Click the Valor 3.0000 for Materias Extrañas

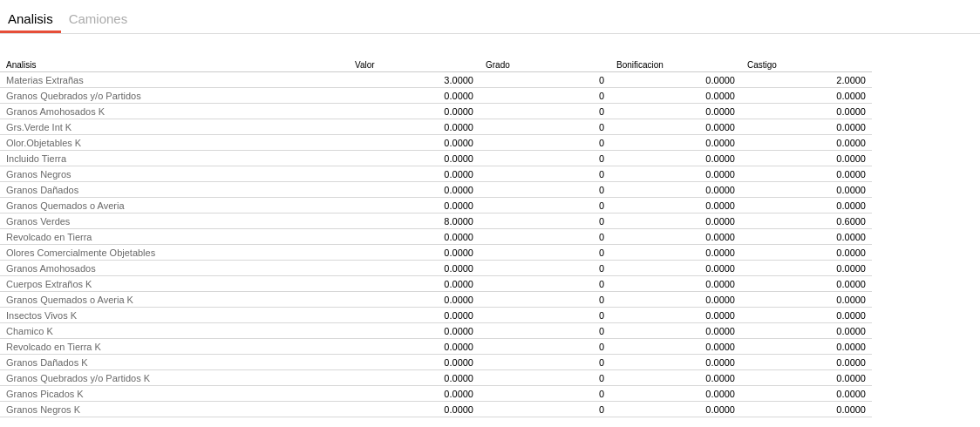tap(459, 80)
